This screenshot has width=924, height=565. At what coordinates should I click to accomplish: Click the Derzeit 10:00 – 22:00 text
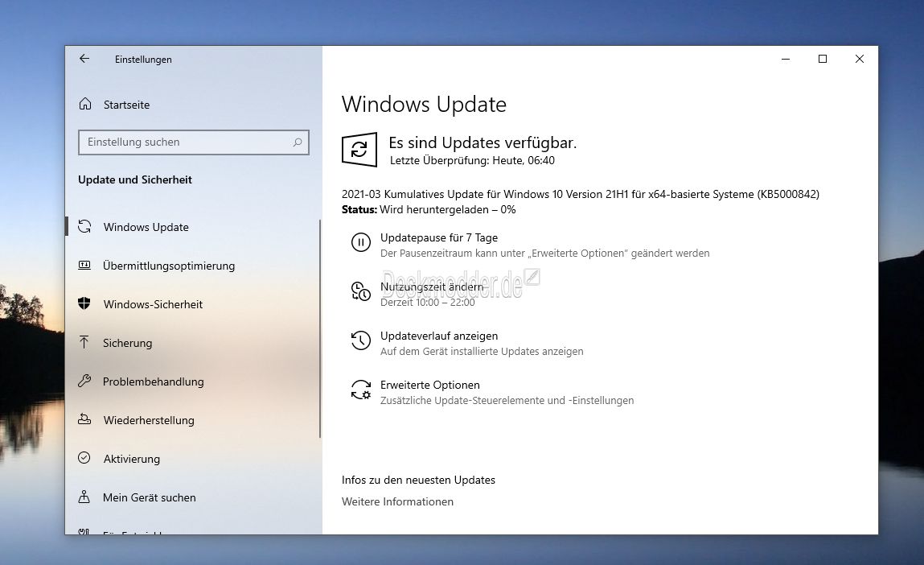pyautogui.click(x=428, y=303)
